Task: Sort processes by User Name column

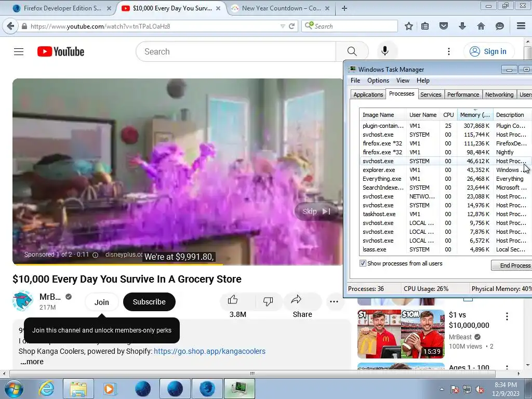Action: pos(423,115)
